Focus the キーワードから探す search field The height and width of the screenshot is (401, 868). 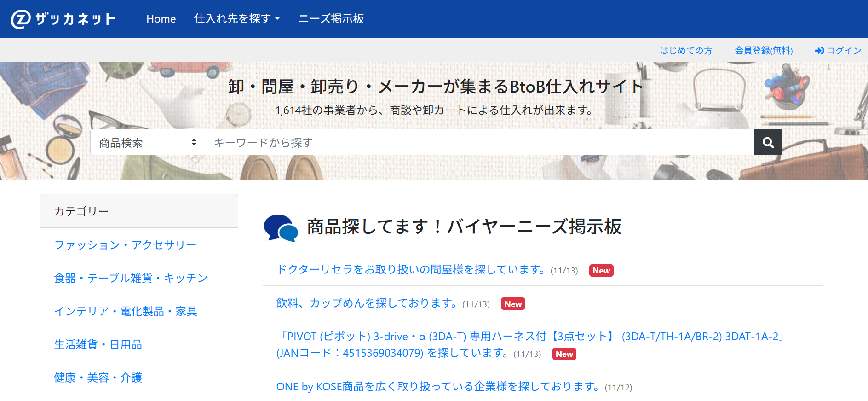[479, 142]
